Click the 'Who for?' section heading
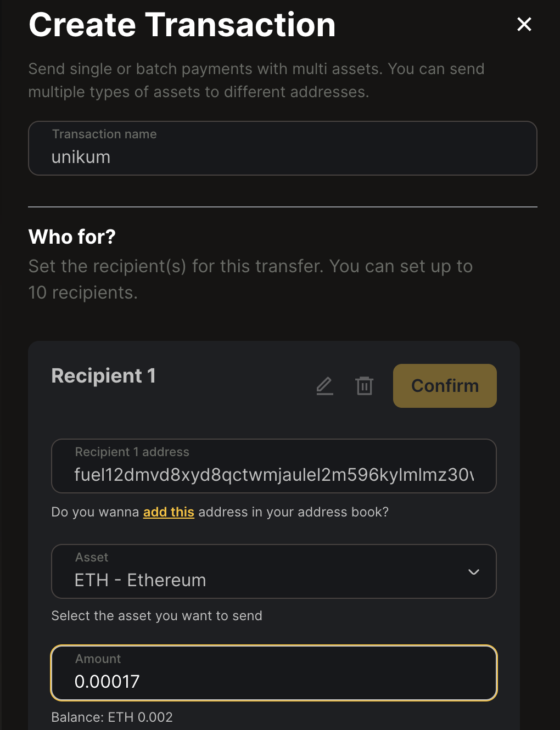560x730 pixels. [72, 237]
